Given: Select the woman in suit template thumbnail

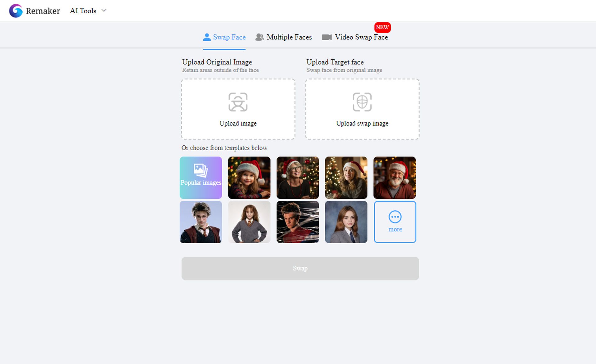Looking at the screenshot, I should point(346,222).
